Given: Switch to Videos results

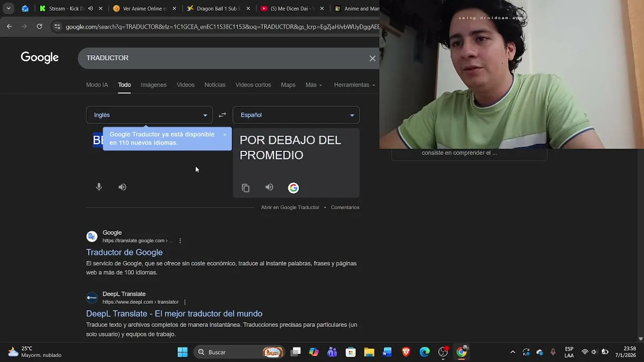Looking at the screenshot, I should [x=186, y=85].
